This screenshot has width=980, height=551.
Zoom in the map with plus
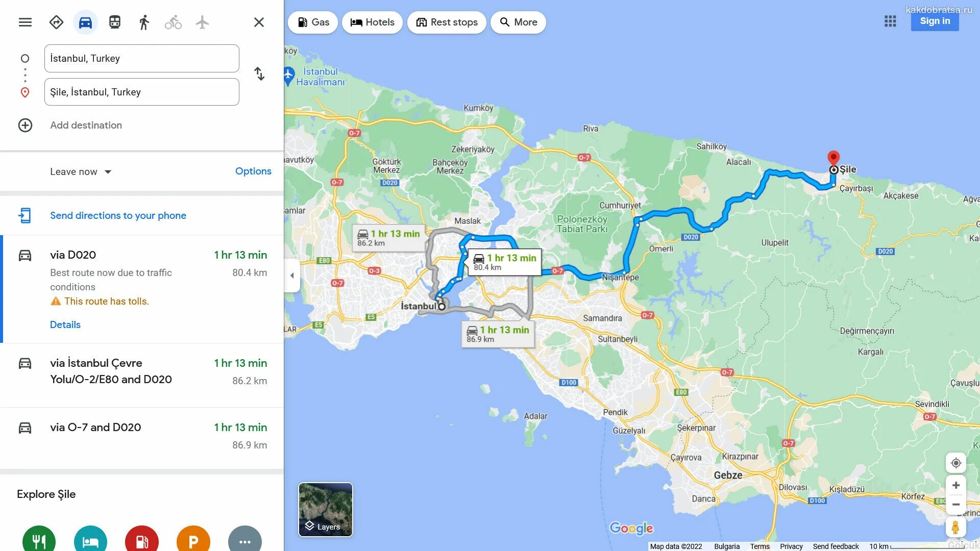[x=956, y=485]
